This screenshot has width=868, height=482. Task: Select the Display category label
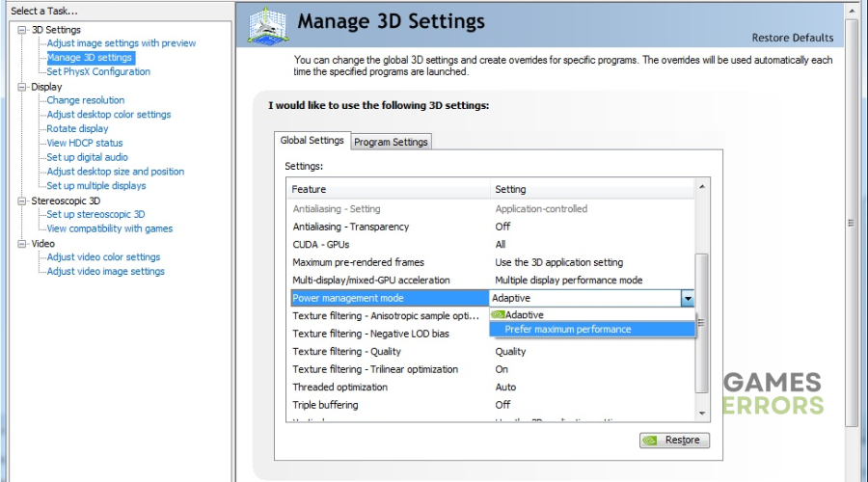click(46, 87)
